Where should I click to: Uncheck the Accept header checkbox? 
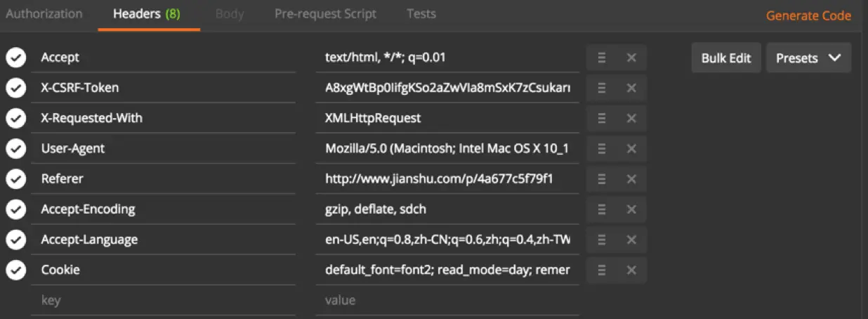15,58
